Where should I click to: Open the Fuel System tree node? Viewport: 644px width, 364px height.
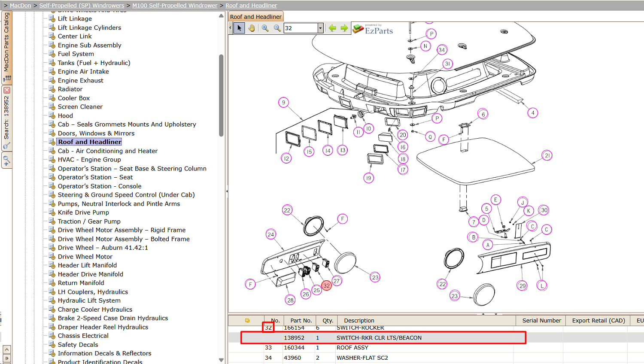coord(76,54)
